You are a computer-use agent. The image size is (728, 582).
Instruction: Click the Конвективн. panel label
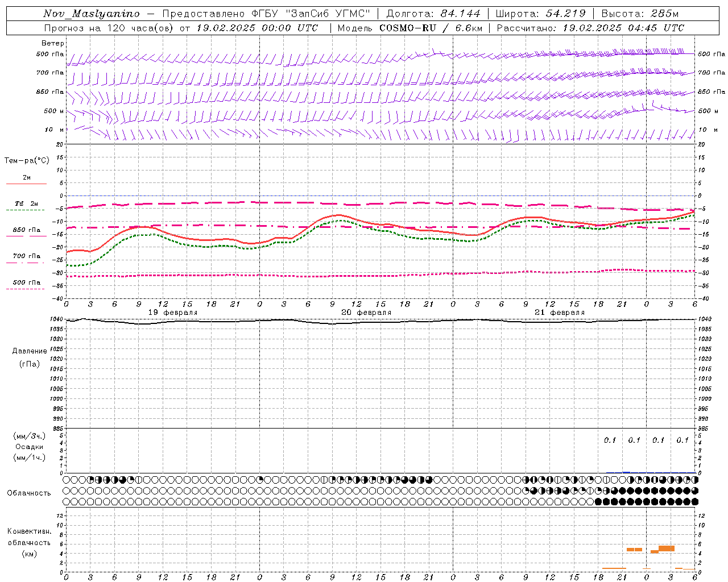point(30,531)
